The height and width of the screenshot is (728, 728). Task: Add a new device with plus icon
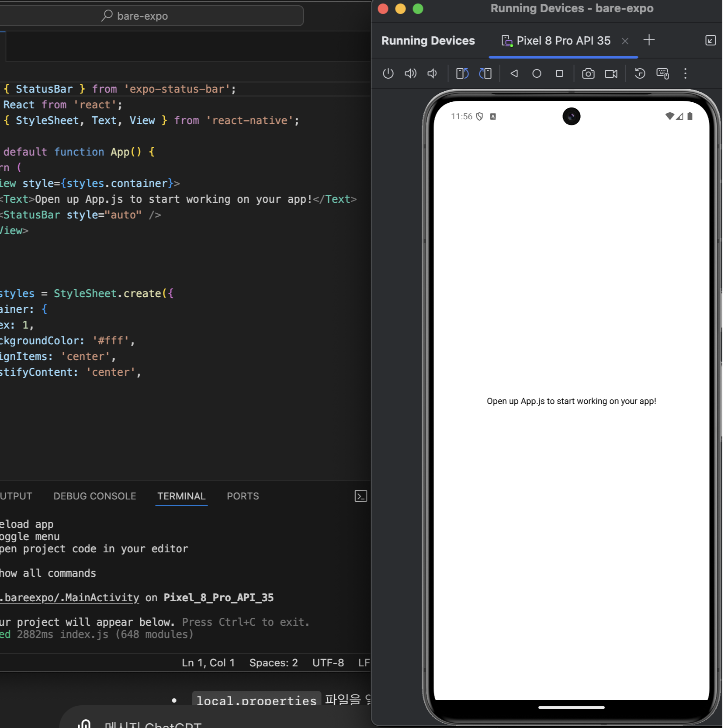(x=649, y=40)
